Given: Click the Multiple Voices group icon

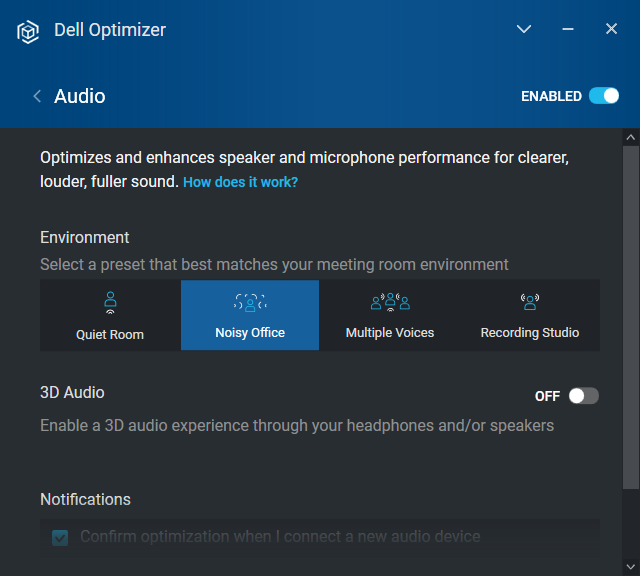Looking at the screenshot, I should (390, 302).
